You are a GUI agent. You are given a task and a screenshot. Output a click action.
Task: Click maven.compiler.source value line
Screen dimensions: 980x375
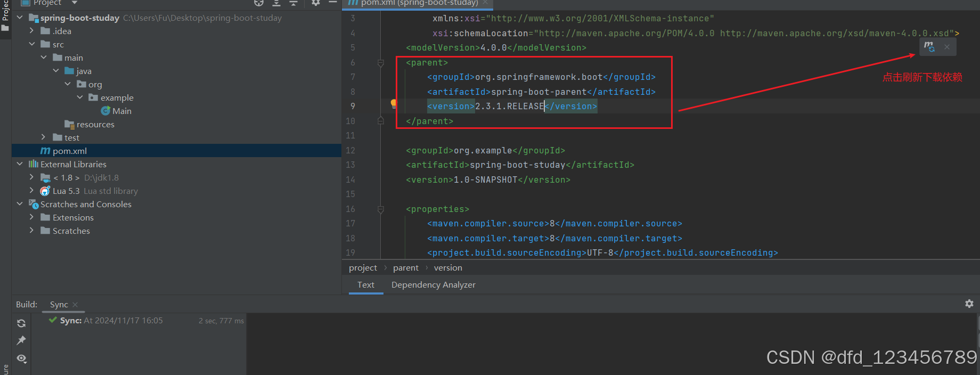point(554,224)
